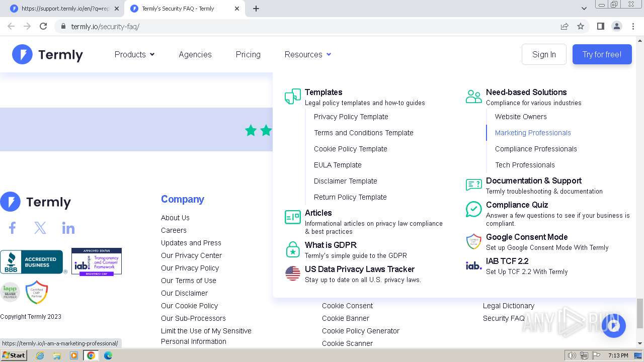This screenshot has height=362, width=644.
Task: Open the Agencies nav item
Action: coord(195,54)
